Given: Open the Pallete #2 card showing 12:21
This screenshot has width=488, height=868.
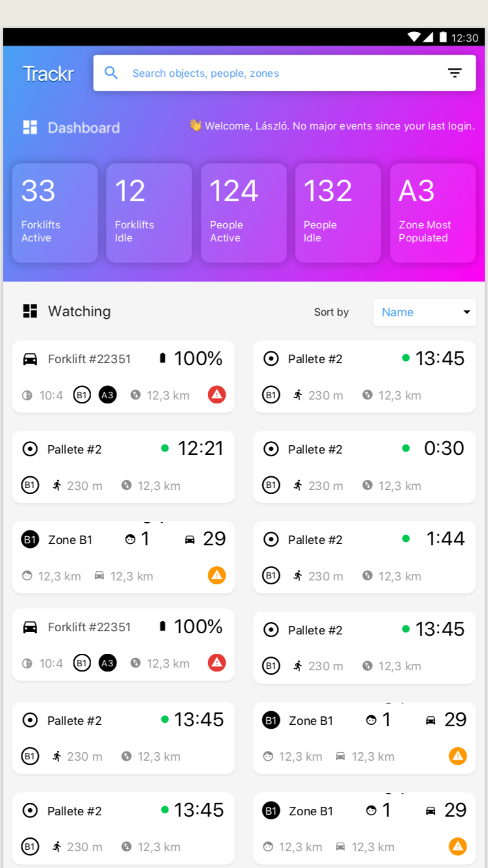Looking at the screenshot, I should 123,467.
